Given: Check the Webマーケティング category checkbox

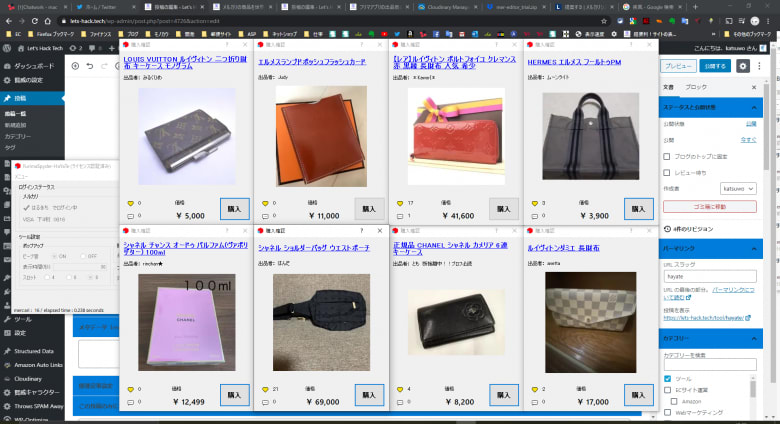Looking at the screenshot, I should tap(668, 413).
